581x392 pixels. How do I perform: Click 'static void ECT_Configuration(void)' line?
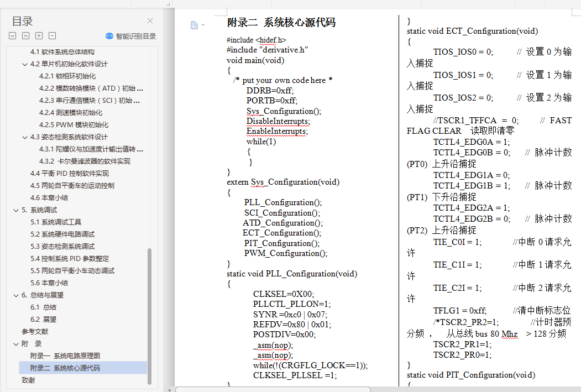point(473,31)
